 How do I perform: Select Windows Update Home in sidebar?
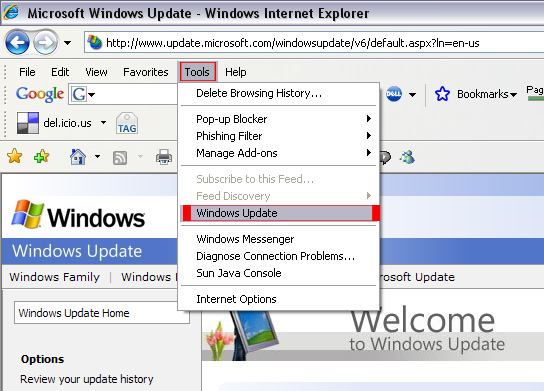coord(102,313)
